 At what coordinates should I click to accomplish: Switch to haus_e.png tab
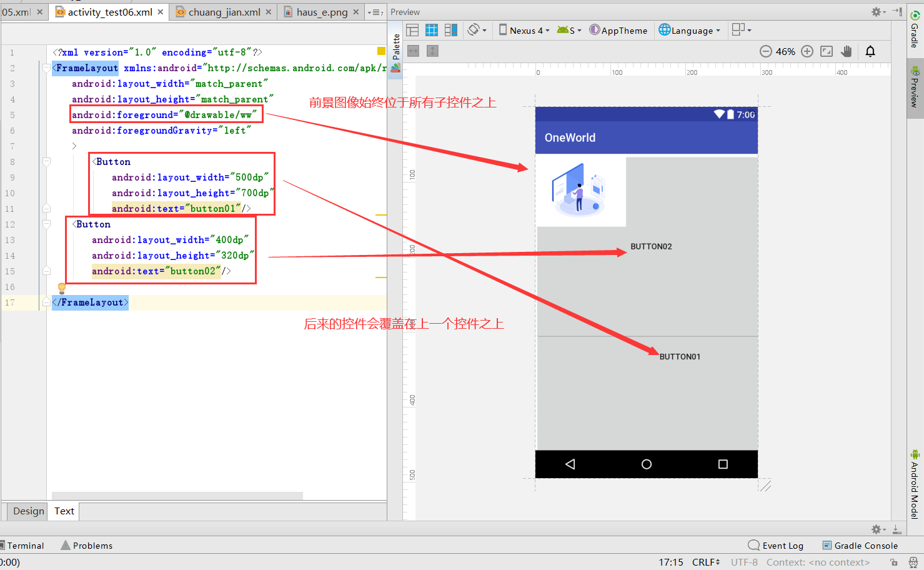tap(322, 12)
